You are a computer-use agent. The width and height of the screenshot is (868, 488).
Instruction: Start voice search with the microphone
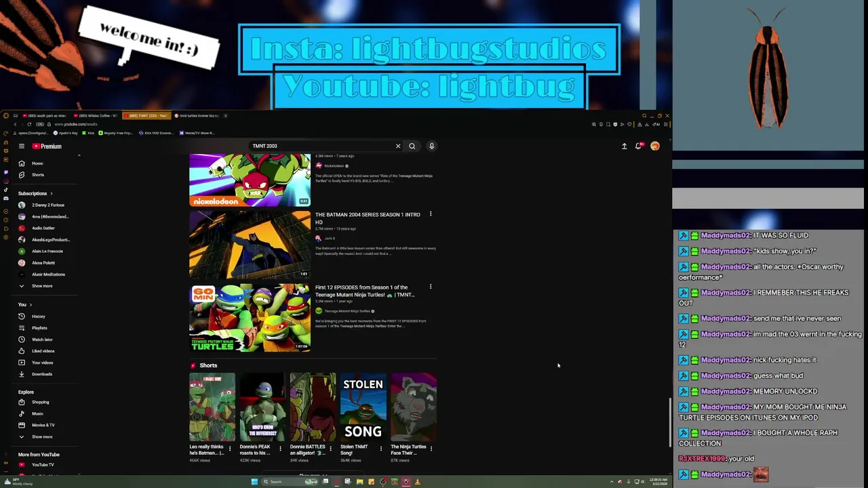(x=431, y=146)
